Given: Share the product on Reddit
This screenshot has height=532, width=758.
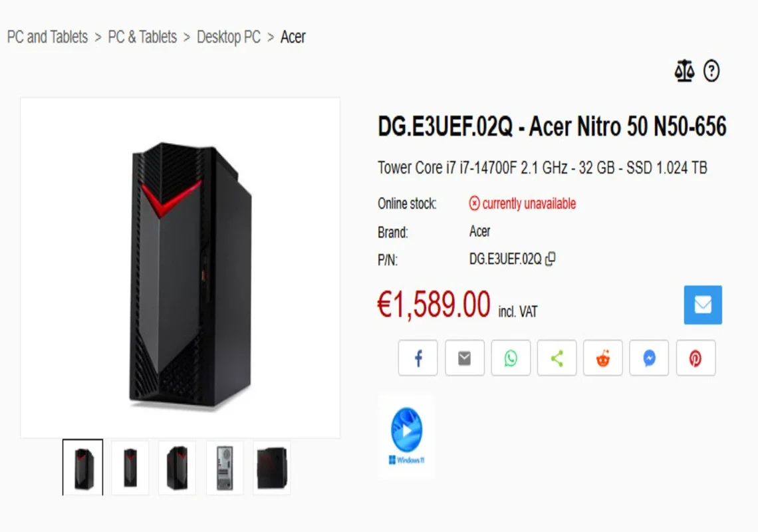Looking at the screenshot, I should tap(603, 358).
